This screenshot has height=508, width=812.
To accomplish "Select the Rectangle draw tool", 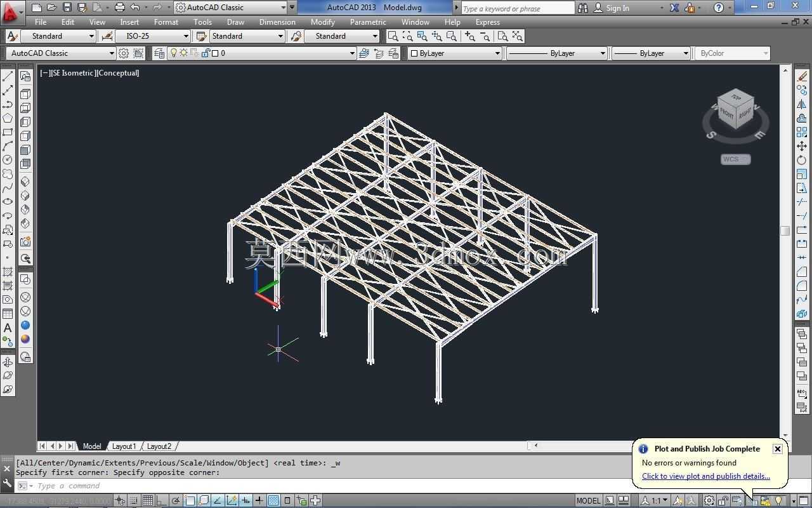I will tap(8, 132).
